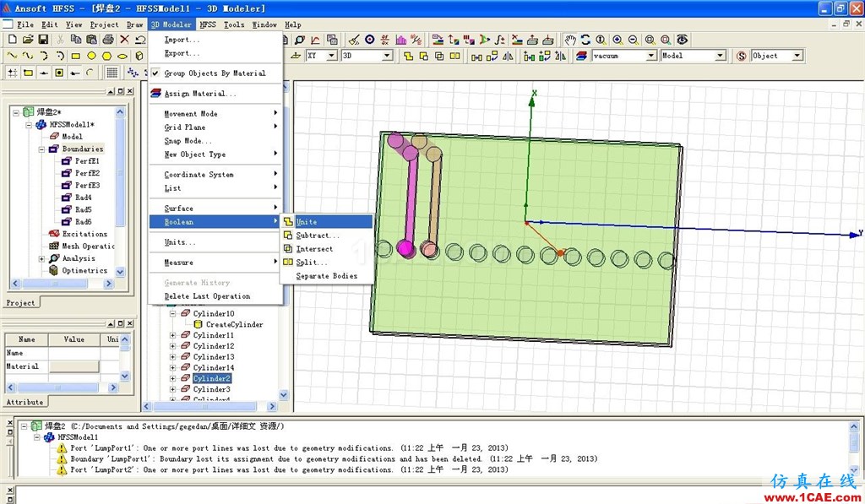865x504 pixels.
Task: Save the project with the floppy icon
Action: click(43, 39)
